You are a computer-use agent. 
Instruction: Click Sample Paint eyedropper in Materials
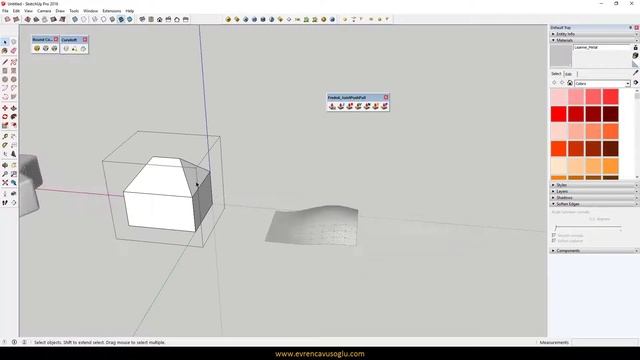click(x=635, y=73)
